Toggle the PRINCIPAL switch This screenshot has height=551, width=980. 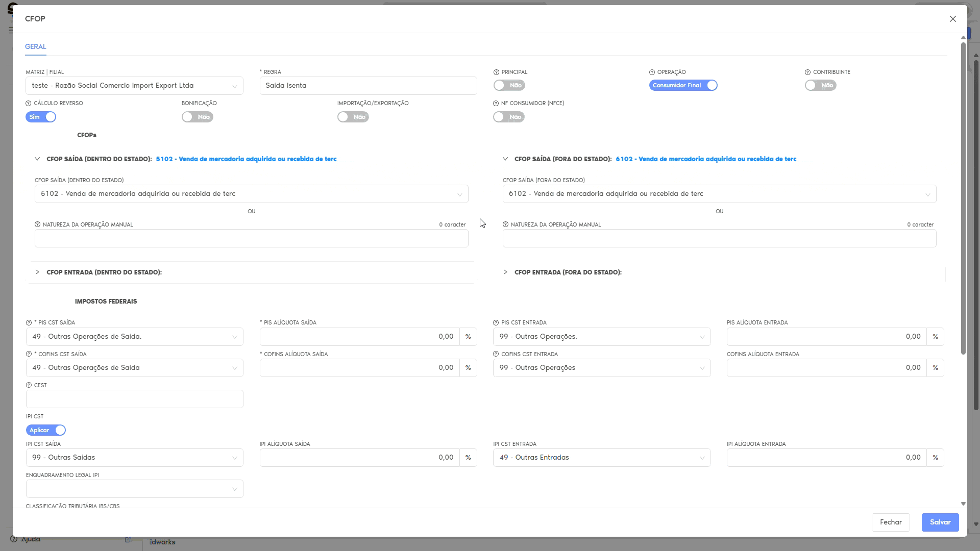tap(509, 86)
